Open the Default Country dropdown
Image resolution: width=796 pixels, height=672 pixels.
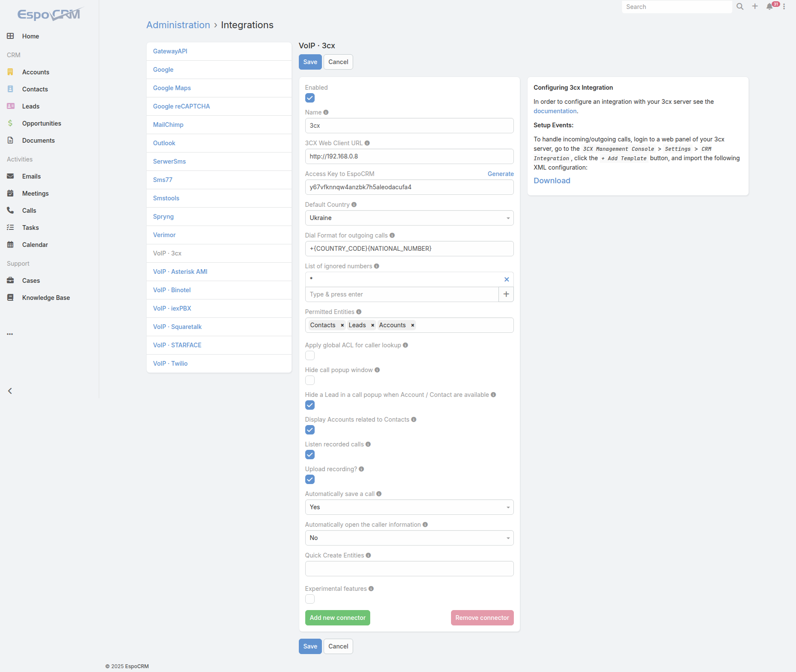pyautogui.click(x=409, y=218)
